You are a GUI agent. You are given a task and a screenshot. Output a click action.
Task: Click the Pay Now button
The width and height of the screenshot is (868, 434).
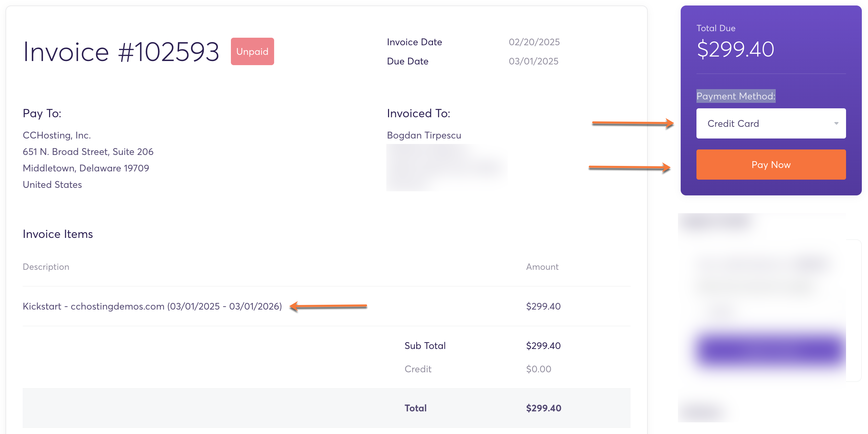coord(771,165)
